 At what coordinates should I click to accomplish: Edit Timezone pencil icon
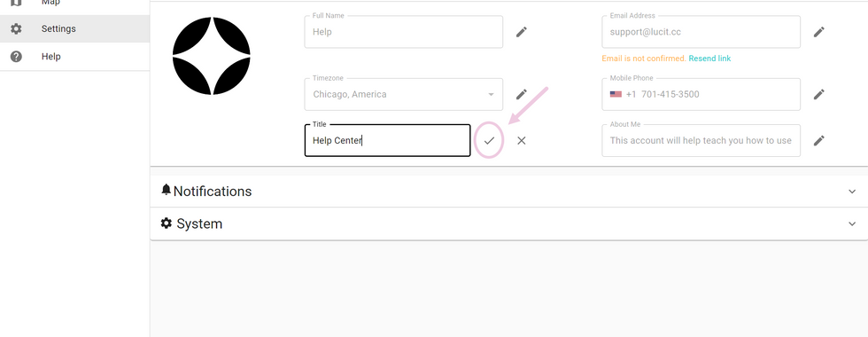pos(522,94)
